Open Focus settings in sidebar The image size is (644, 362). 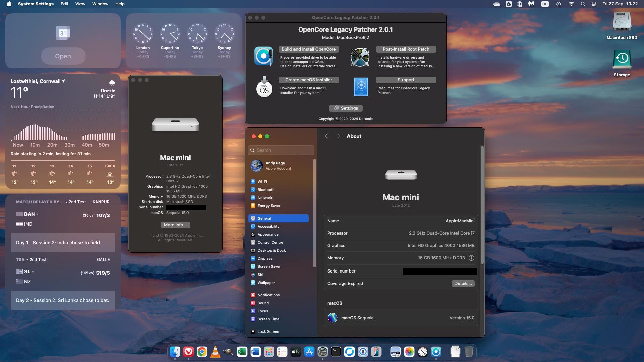click(278, 311)
